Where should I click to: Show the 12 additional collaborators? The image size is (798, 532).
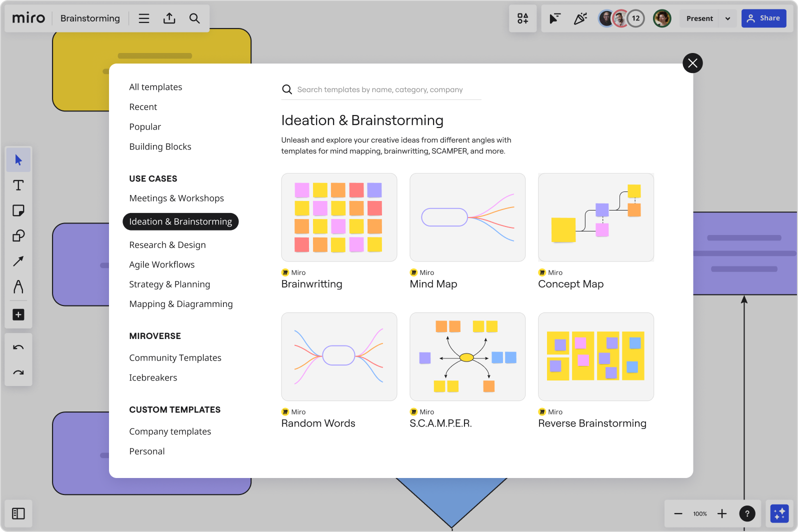636,18
